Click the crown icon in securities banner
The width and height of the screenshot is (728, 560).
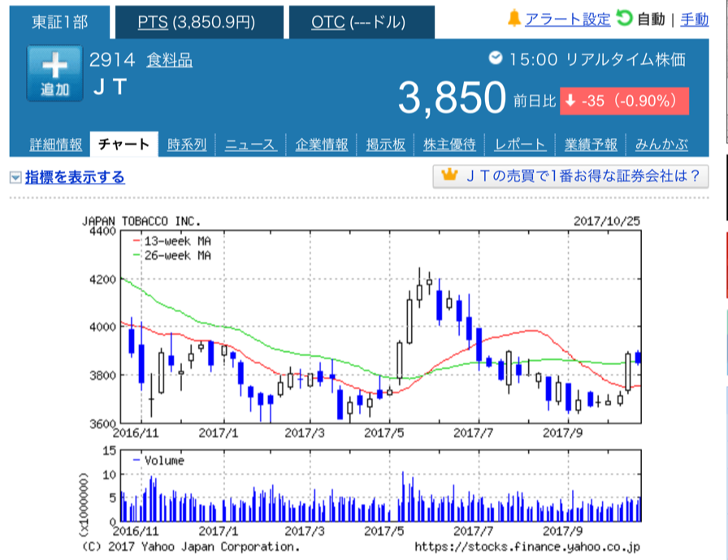449,175
